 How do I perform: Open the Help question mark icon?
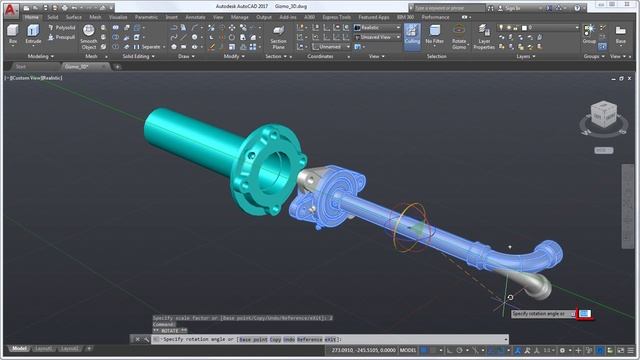[x=577, y=8]
